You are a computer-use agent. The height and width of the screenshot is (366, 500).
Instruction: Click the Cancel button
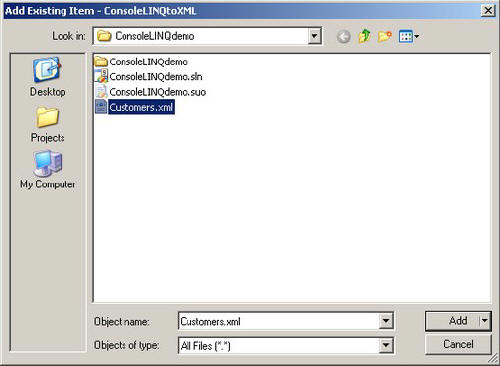pyautogui.click(x=458, y=344)
